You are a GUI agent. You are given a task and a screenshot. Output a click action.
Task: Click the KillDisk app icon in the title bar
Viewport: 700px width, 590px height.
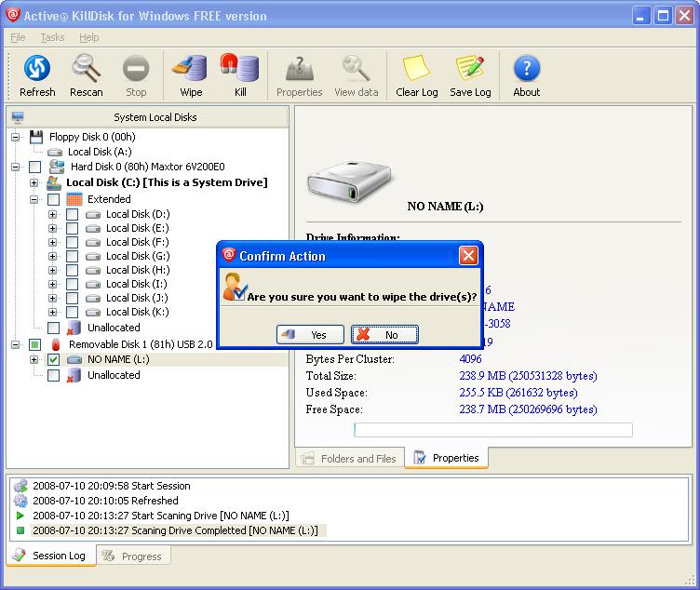click(13, 15)
